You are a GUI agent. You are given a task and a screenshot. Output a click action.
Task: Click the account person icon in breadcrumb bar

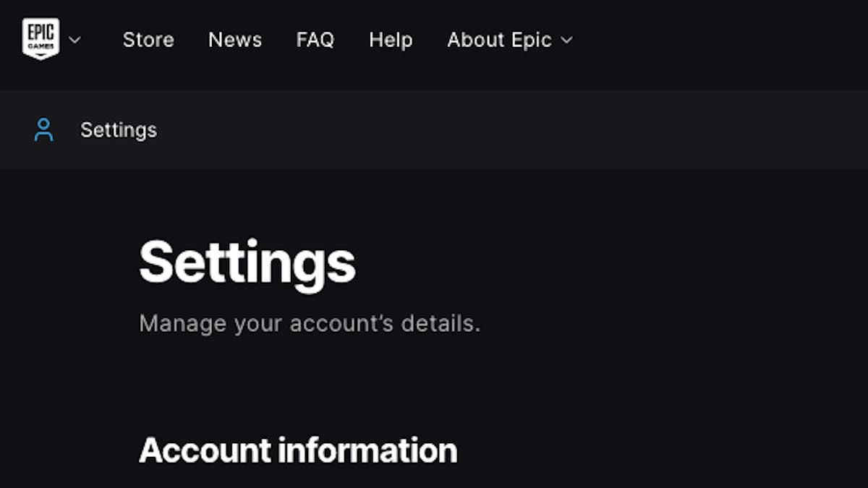[x=43, y=130]
